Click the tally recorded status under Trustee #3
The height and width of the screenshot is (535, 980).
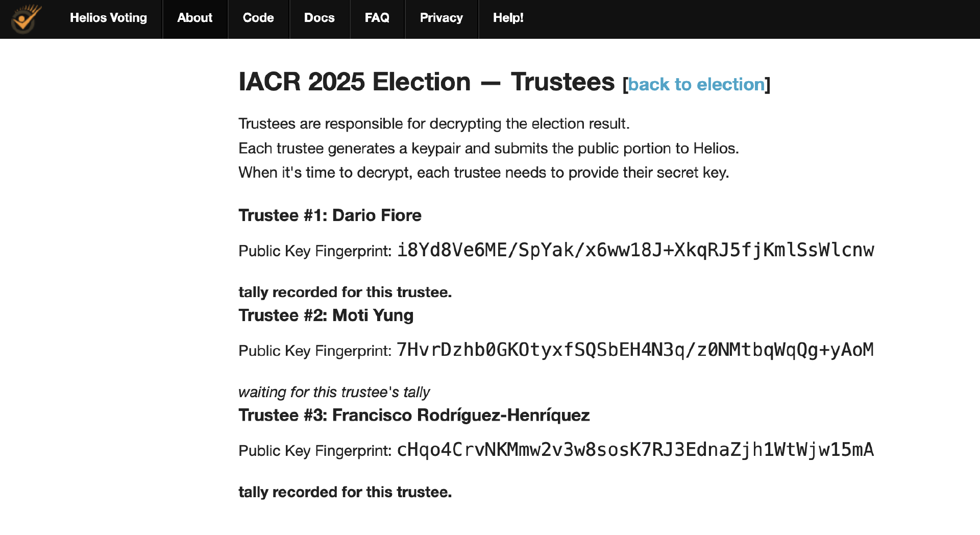click(345, 492)
